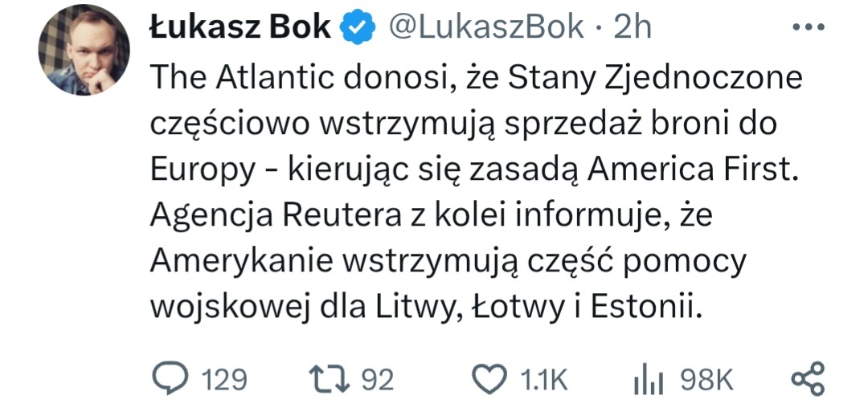Click the 1.1K likes count
868x416 pixels.
coord(543,380)
